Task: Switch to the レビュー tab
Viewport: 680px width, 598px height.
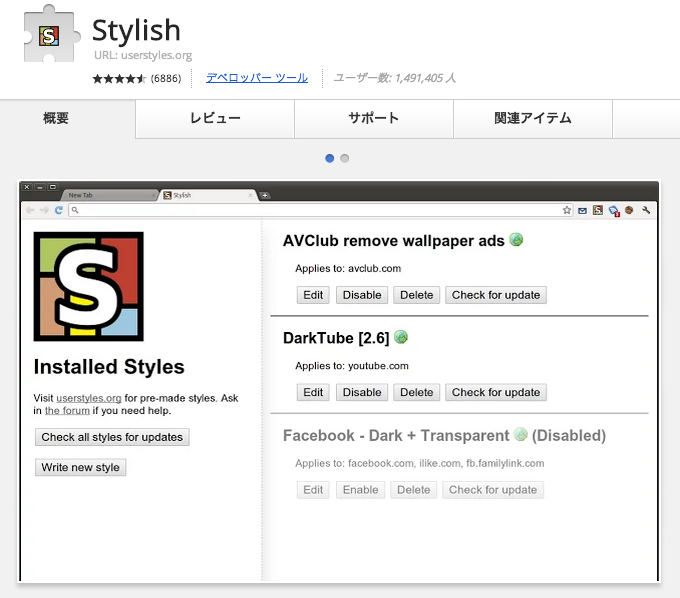Action: [x=215, y=118]
